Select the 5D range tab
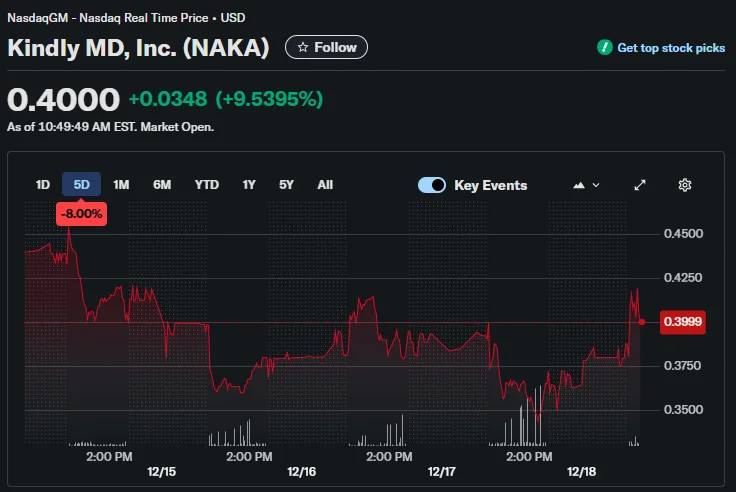736x492 pixels. click(81, 184)
